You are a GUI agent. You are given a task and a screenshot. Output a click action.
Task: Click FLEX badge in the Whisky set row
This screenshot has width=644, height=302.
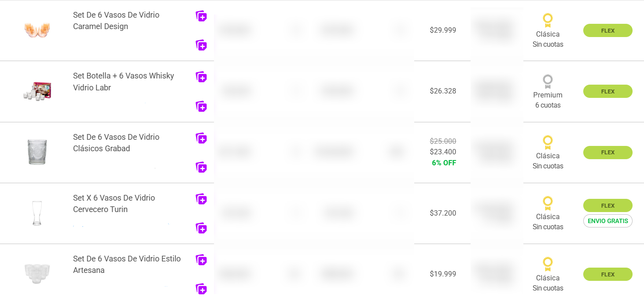click(607, 91)
